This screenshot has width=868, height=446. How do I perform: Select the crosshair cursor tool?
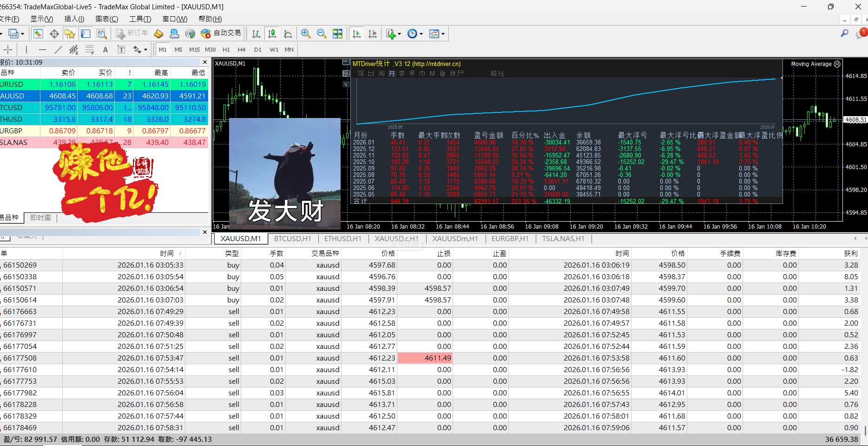click(8, 50)
